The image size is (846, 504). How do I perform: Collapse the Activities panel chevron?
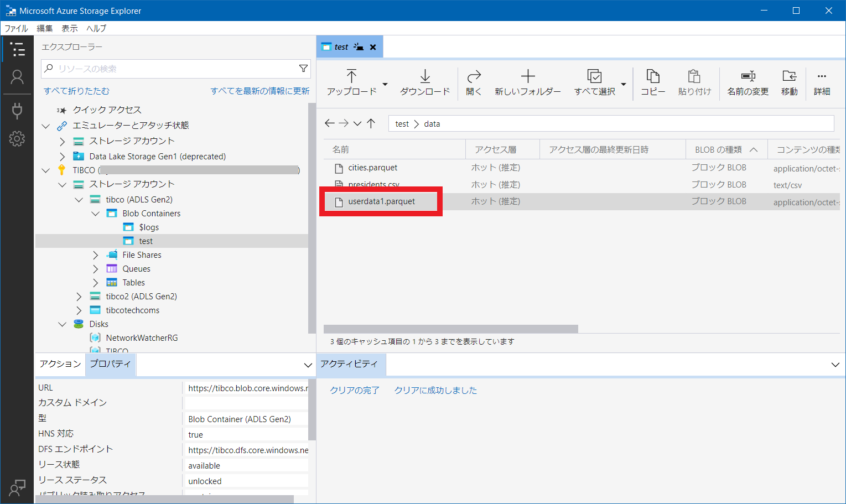(835, 365)
